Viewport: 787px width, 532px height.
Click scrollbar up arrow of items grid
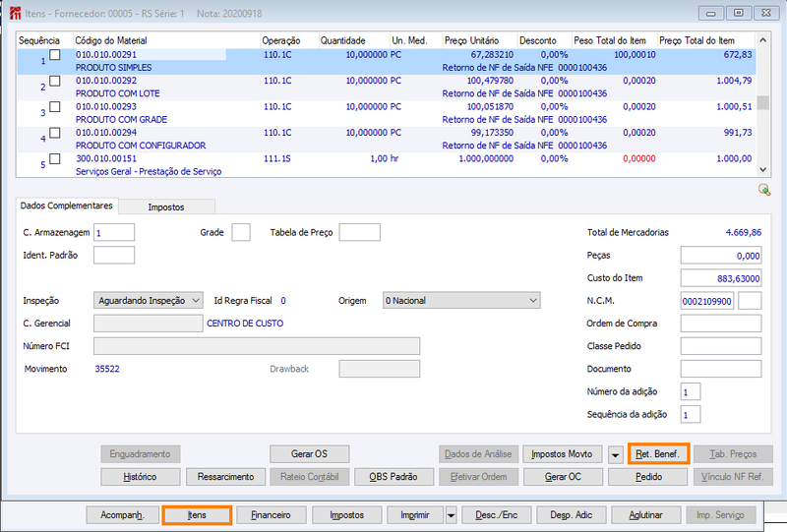[x=763, y=39]
